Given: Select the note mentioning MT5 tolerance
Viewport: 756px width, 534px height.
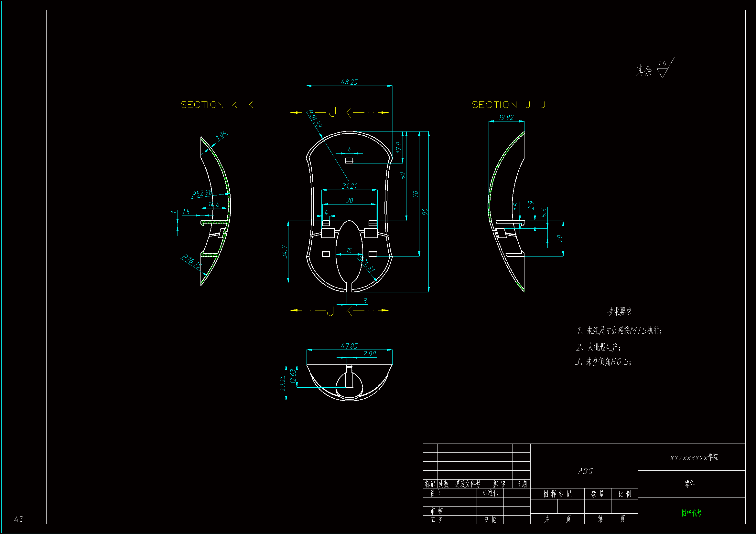Looking at the screenshot, I should click(619, 330).
